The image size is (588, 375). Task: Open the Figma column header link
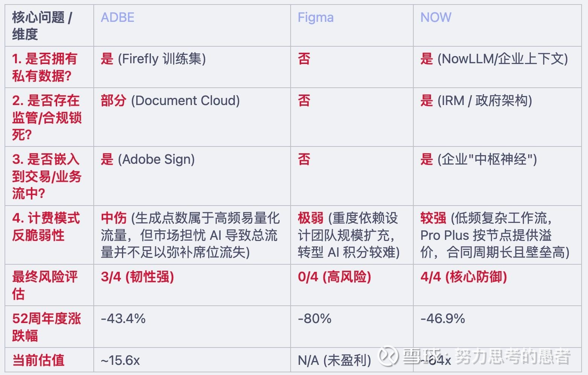tap(315, 17)
